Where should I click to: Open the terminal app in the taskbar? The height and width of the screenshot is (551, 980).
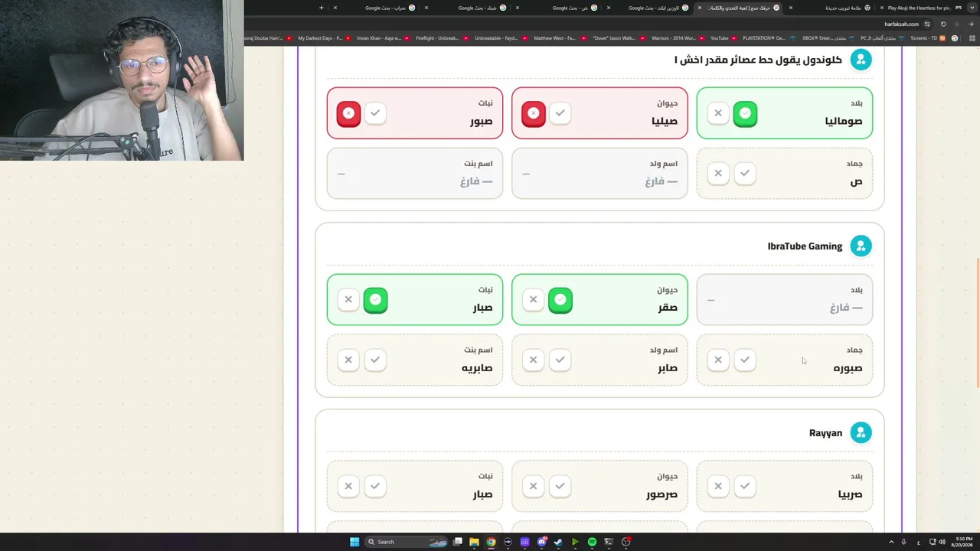tap(609, 542)
